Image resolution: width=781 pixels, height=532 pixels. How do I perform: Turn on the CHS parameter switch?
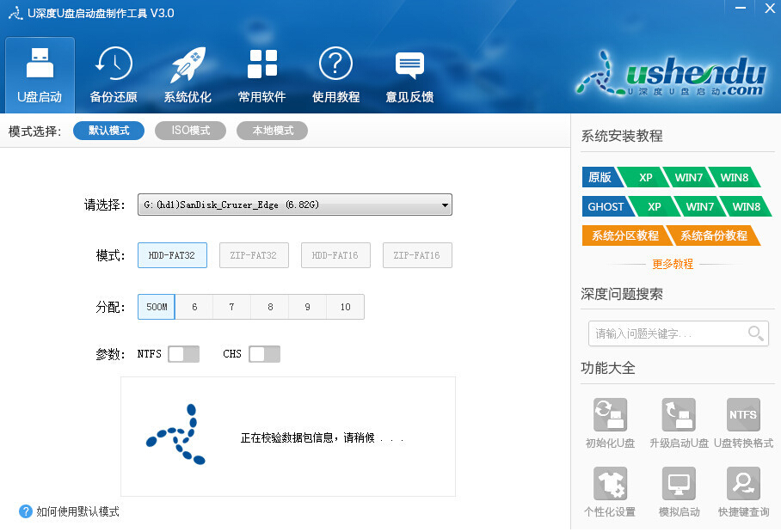pos(264,353)
